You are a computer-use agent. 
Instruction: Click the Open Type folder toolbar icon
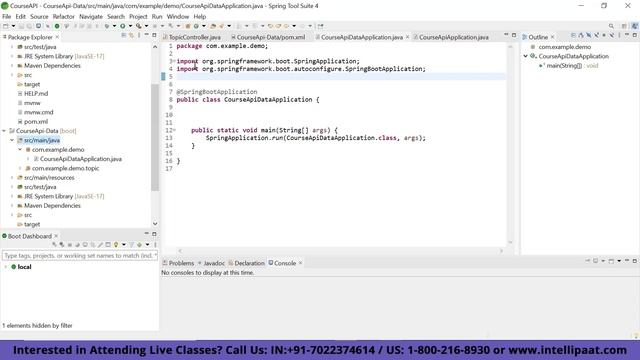pos(213,26)
